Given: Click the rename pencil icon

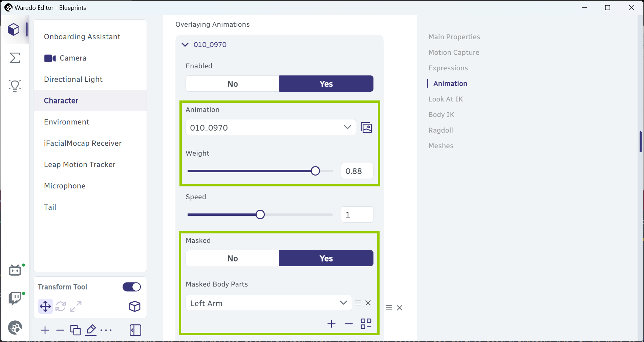Looking at the screenshot, I should [91, 330].
